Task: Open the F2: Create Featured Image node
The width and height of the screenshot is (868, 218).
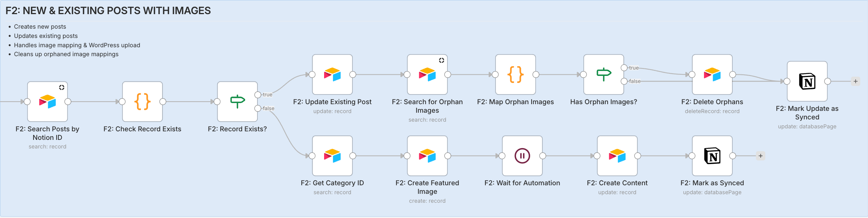Action: pos(427,156)
